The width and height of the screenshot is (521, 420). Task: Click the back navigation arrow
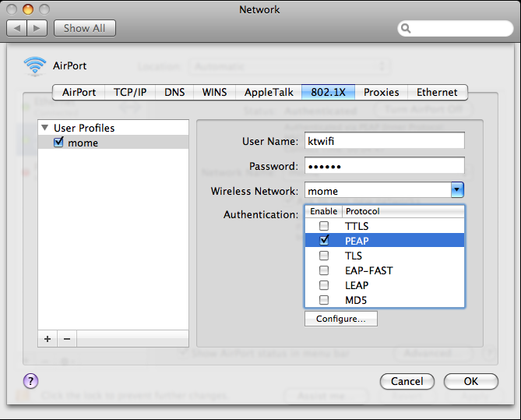coord(17,28)
